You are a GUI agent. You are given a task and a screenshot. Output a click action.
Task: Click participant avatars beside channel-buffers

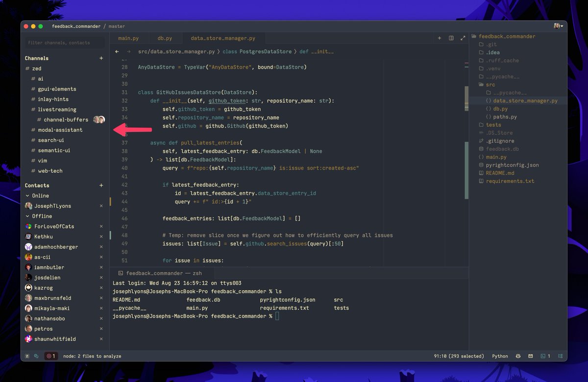click(99, 119)
